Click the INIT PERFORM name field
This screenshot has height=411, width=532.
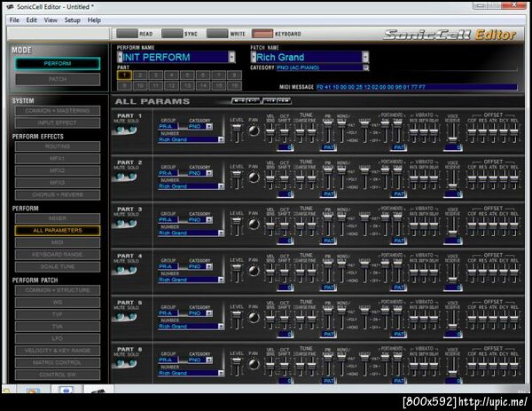176,57
